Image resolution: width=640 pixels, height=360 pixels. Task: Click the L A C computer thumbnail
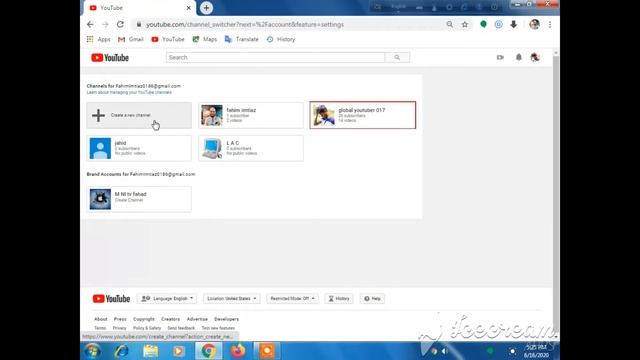point(212,149)
